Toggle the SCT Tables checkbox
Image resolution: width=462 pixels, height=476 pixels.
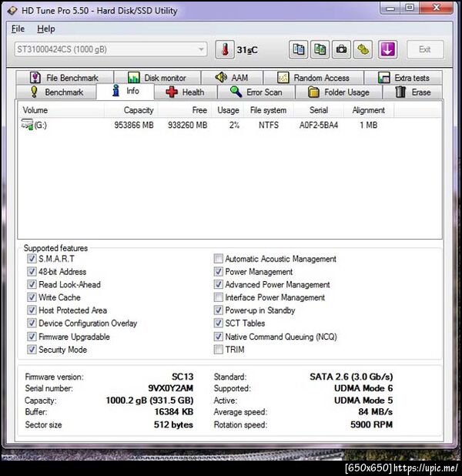pyautogui.click(x=218, y=323)
